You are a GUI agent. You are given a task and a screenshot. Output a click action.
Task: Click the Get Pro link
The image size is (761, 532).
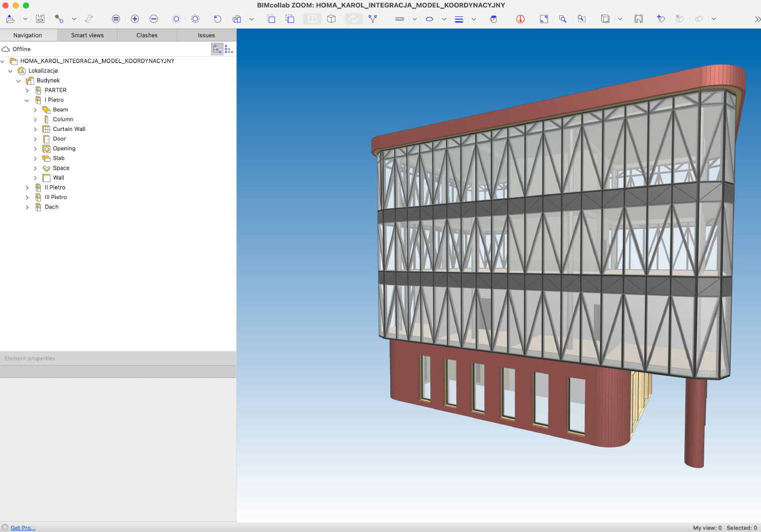point(23,528)
